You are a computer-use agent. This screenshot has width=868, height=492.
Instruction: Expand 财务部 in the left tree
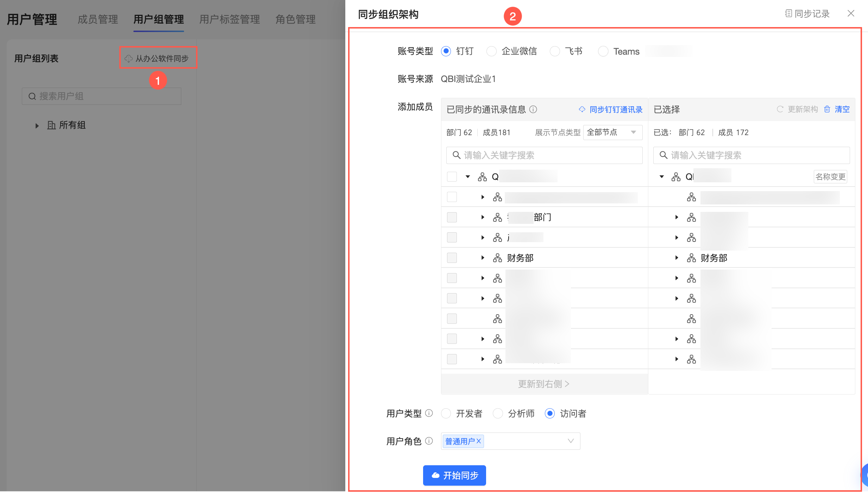click(x=483, y=258)
